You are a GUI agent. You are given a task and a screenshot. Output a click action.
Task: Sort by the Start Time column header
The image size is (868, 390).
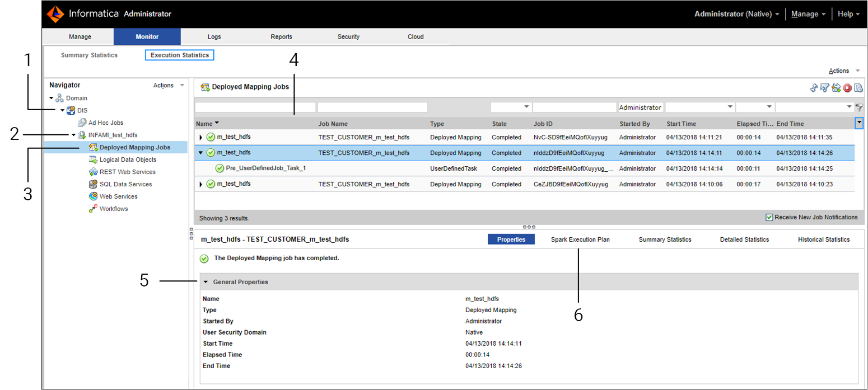click(x=681, y=124)
